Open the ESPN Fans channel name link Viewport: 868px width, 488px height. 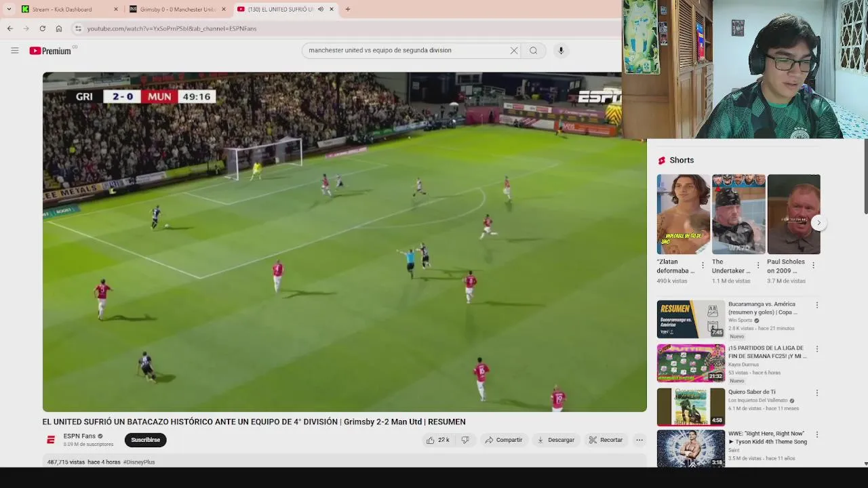[x=79, y=436]
